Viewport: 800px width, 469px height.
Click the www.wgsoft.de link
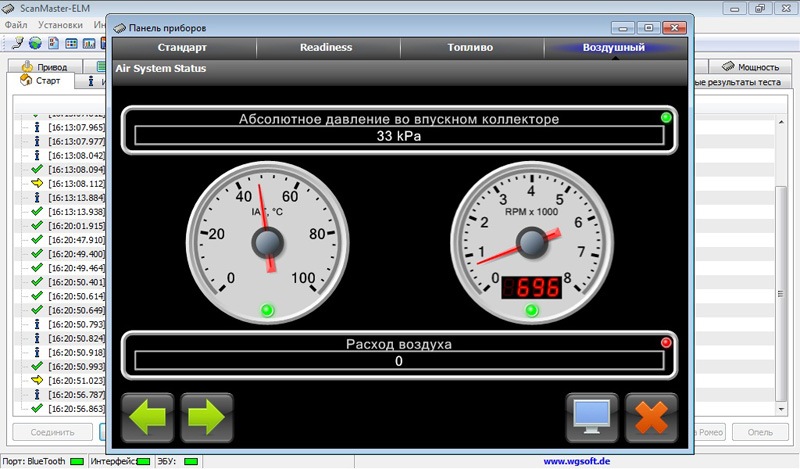(x=576, y=461)
